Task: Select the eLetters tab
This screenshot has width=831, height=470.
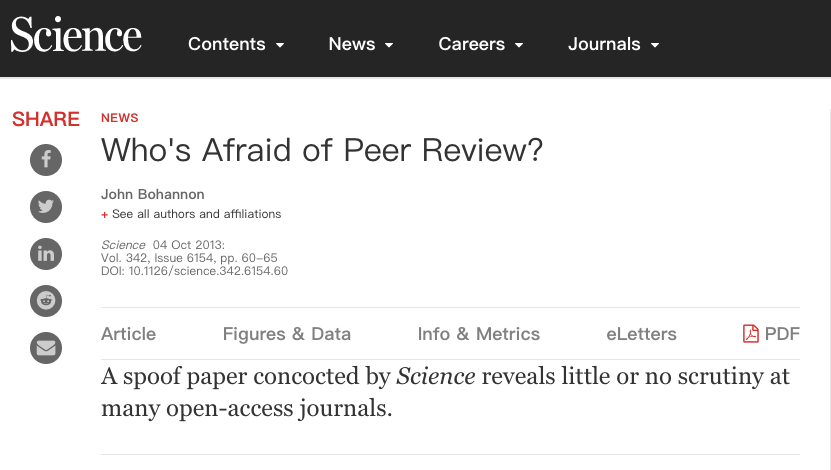Action: [641, 334]
